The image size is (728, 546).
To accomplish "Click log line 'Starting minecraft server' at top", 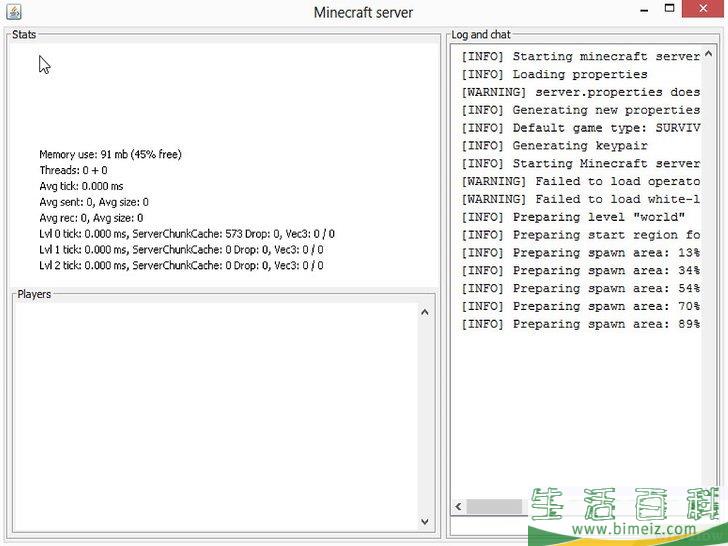I will (580, 57).
